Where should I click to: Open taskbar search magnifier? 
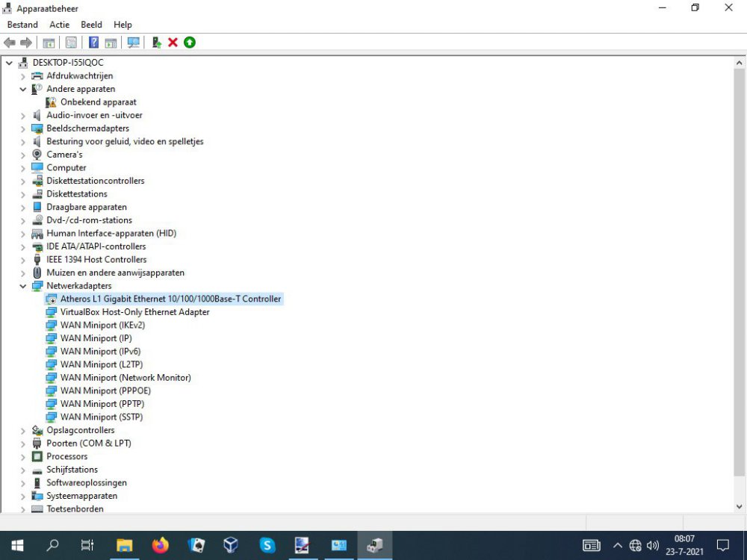(x=52, y=545)
